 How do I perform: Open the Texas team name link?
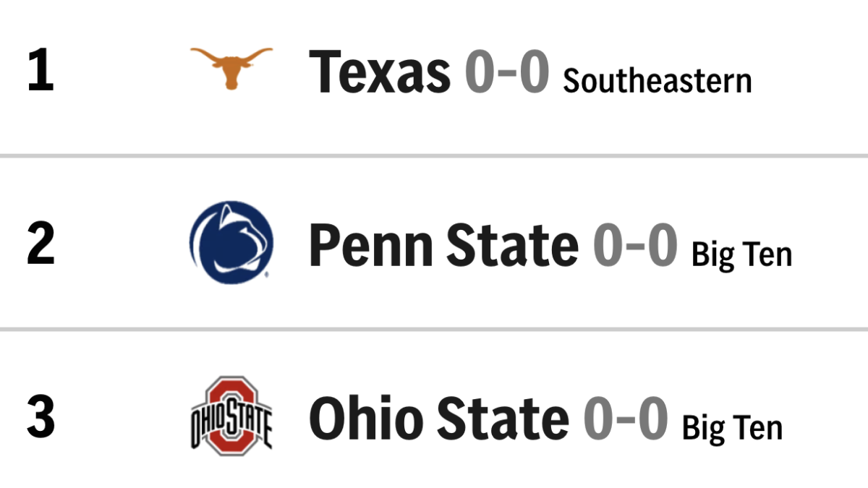point(379,71)
